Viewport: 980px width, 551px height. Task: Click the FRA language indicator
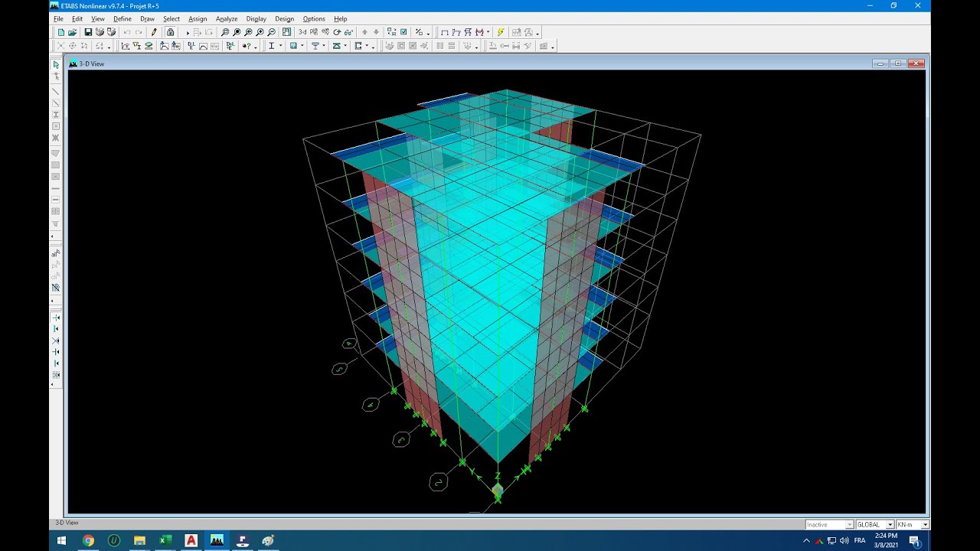[x=860, y=540]
